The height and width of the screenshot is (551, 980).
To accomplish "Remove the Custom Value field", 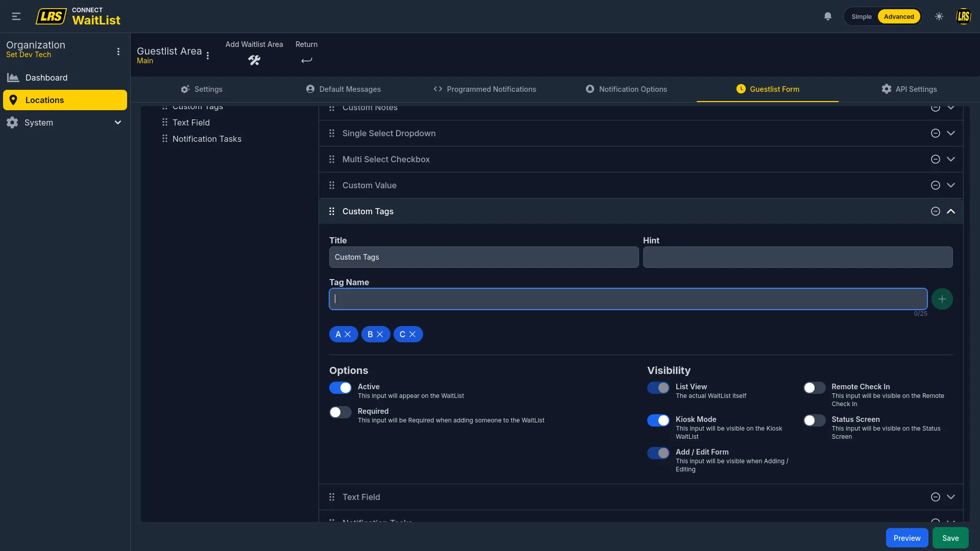I will coord(935,185).
